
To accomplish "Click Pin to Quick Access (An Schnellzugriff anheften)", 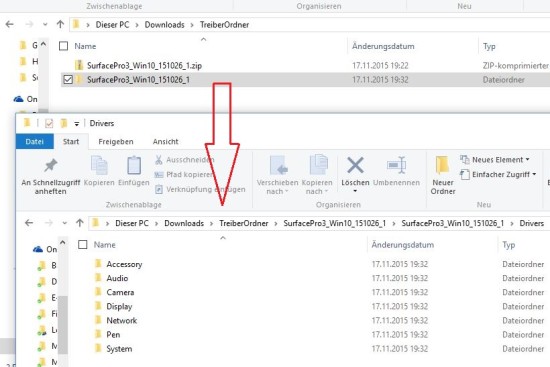I will pos(51,176).
